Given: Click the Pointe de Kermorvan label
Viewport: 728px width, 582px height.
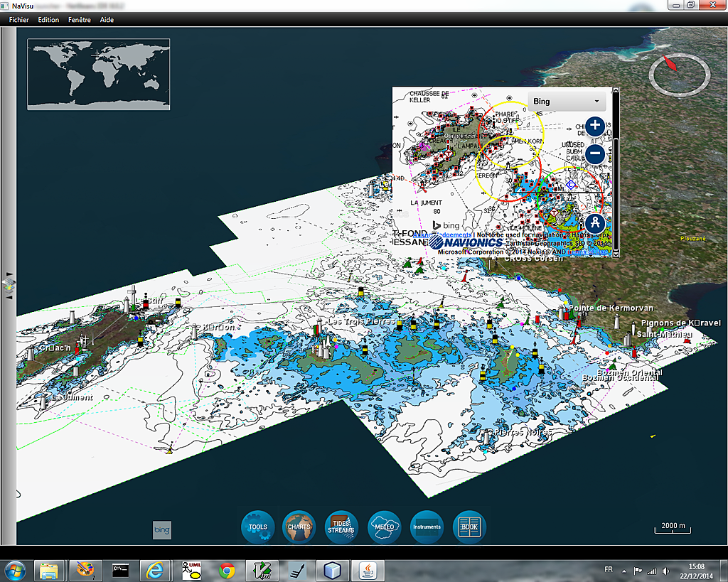Looking at the screenshot, I should coord(611,308).
